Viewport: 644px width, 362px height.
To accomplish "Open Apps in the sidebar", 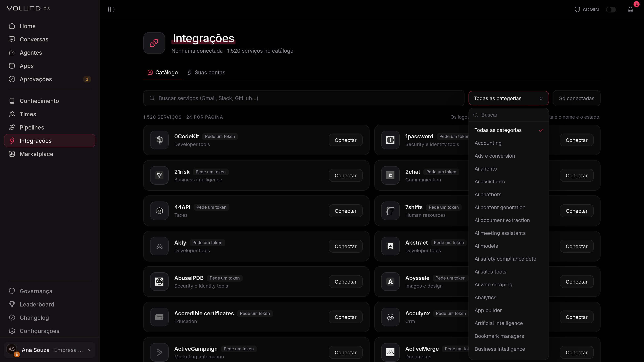I will [x=50, y=66].
